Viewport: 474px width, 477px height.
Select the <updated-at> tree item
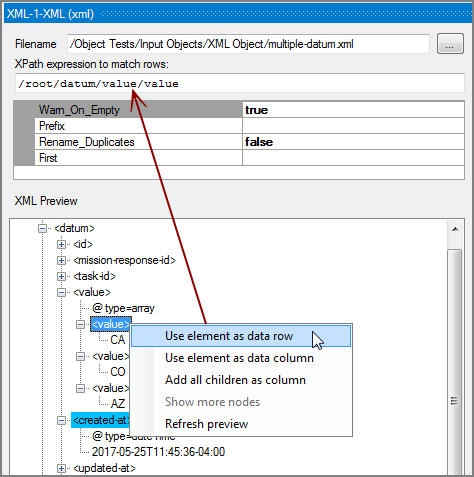click(104, 468)
